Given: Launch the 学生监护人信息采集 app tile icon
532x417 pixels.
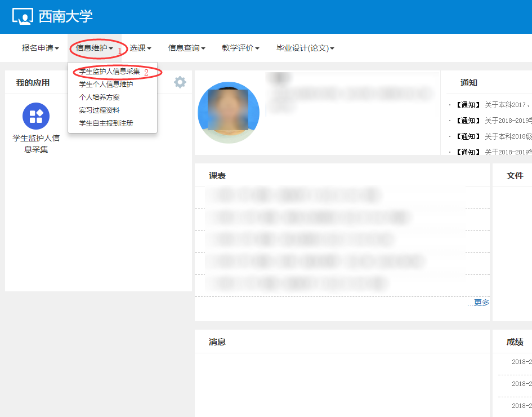Looking at the screenshot, I should (x=35, y=116).
